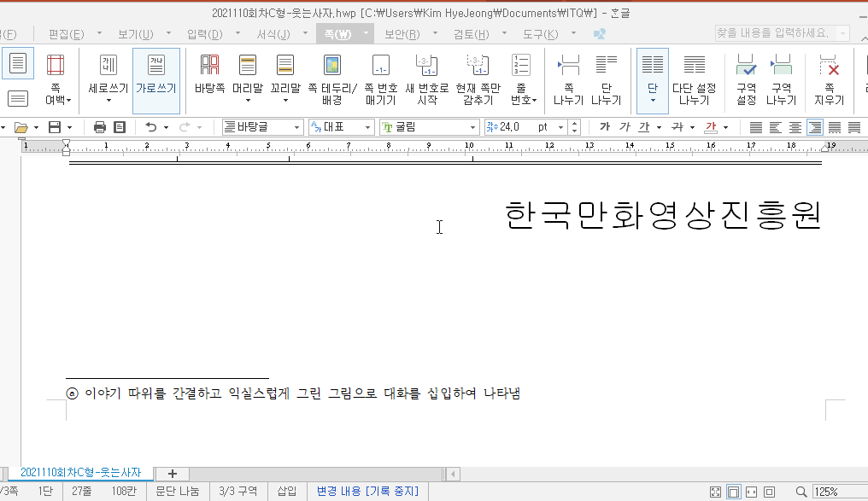Click the 가 font color swatch button
868x501 pixels.
pos(711,128)
